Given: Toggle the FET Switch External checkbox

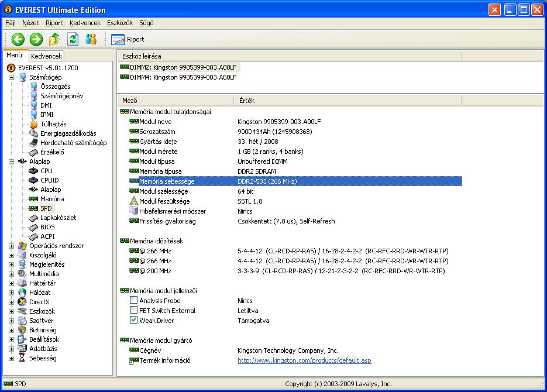Looking at the screenshot, I should point(133,310).
